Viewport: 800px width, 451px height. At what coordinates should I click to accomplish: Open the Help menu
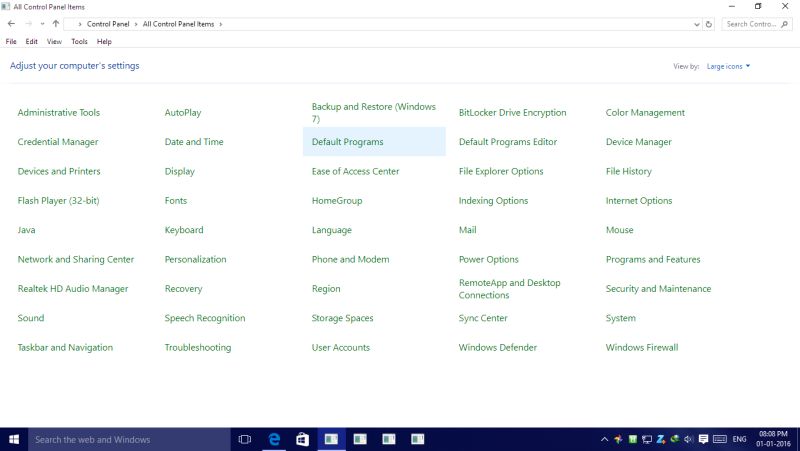(104, 41)
